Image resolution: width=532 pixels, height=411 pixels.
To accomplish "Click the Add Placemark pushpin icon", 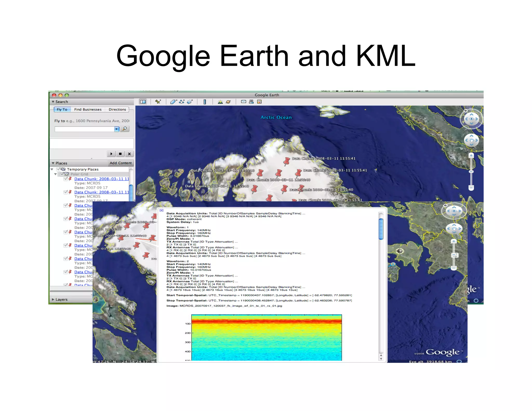I will pyautogui.click(x=158, y=102).
